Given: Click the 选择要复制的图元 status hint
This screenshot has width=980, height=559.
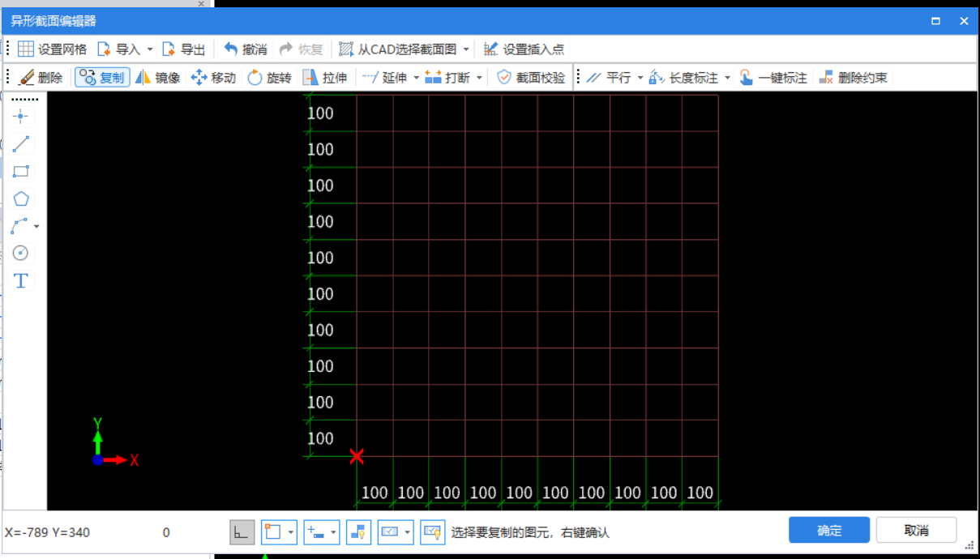Looking at the screenshot, I should pyautogui.click(x=530, y=532).
